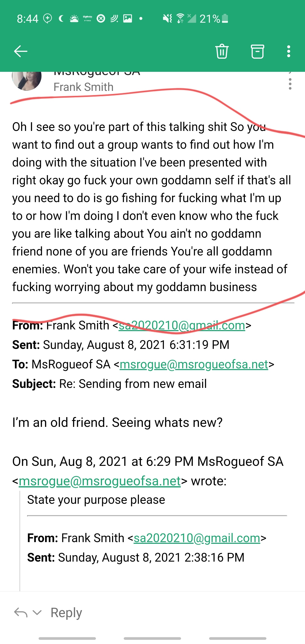Tap Frank Smith recipient name in header
The image size is (305, 644).
pyautogui.click(x=83, y=87)
